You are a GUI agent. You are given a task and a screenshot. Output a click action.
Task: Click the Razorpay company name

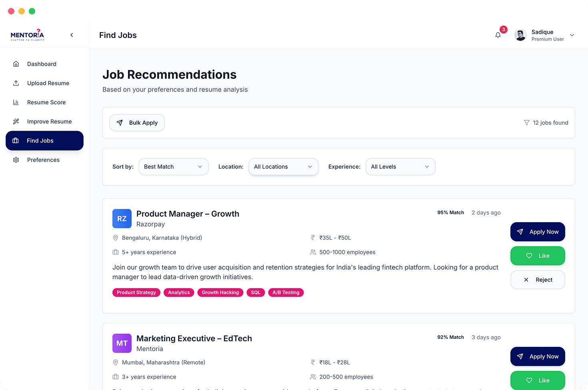coord(150,224)
